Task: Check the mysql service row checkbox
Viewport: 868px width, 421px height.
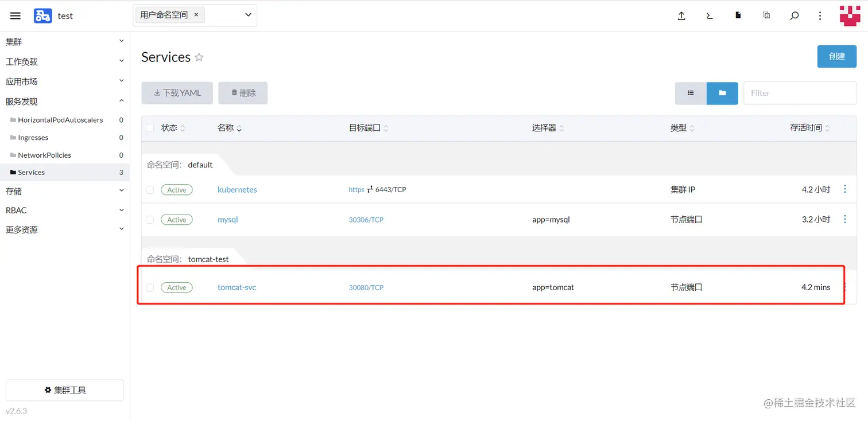Action: pyautogui.click(x=150, y=220)
